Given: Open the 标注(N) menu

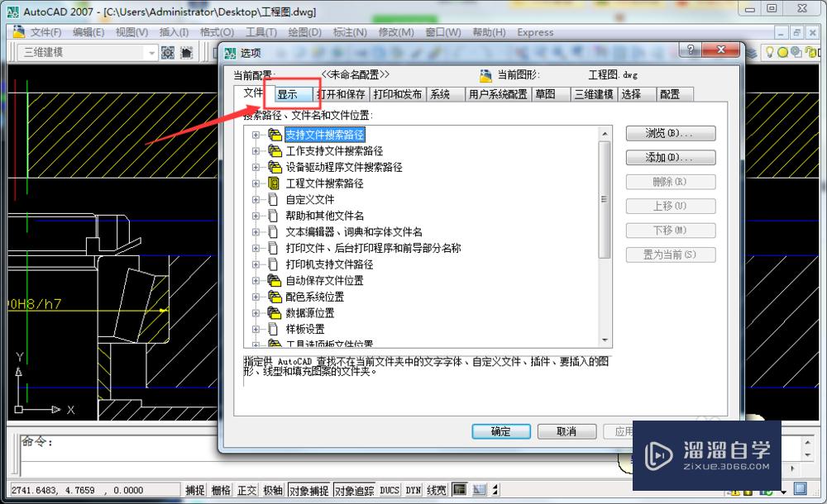Looking at the screenshot, I should click(x=350, y=32).
